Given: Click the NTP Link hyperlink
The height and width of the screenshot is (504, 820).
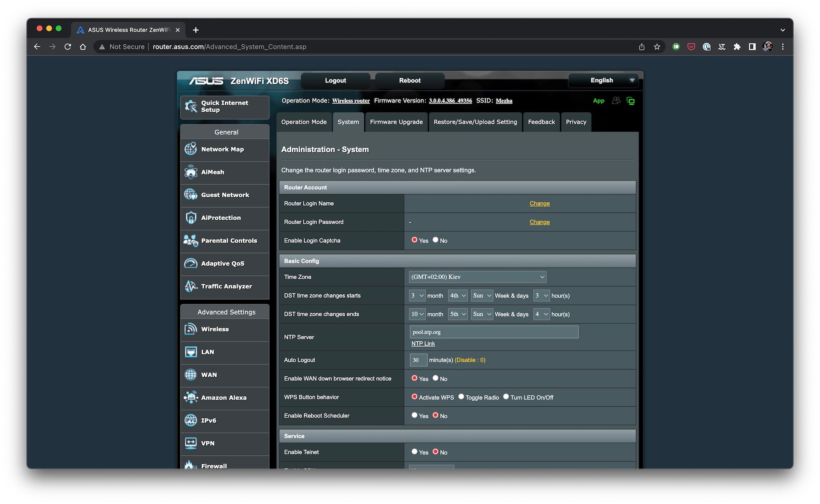Looking at the screenshot, I should pyautogui.click(x=422, y=343).
